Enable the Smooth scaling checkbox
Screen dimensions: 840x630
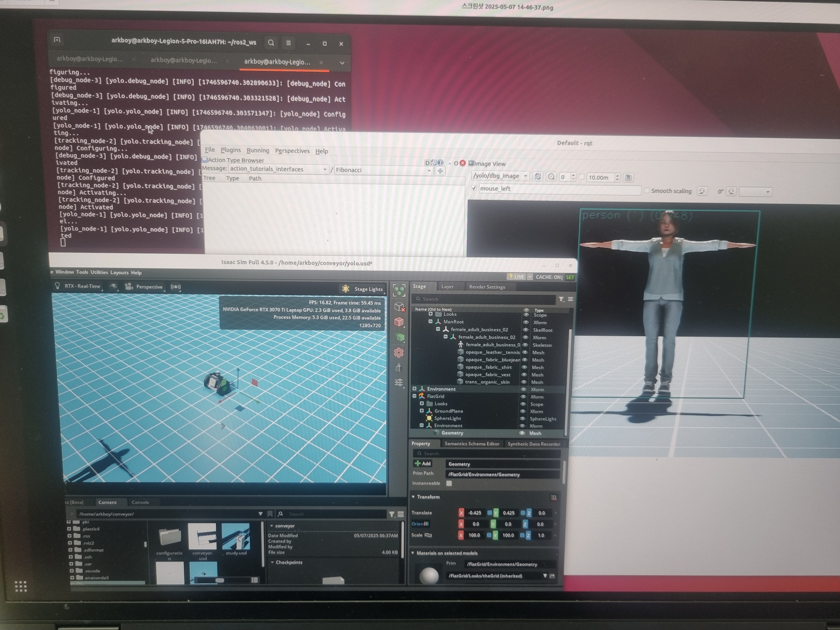point(646,191)
